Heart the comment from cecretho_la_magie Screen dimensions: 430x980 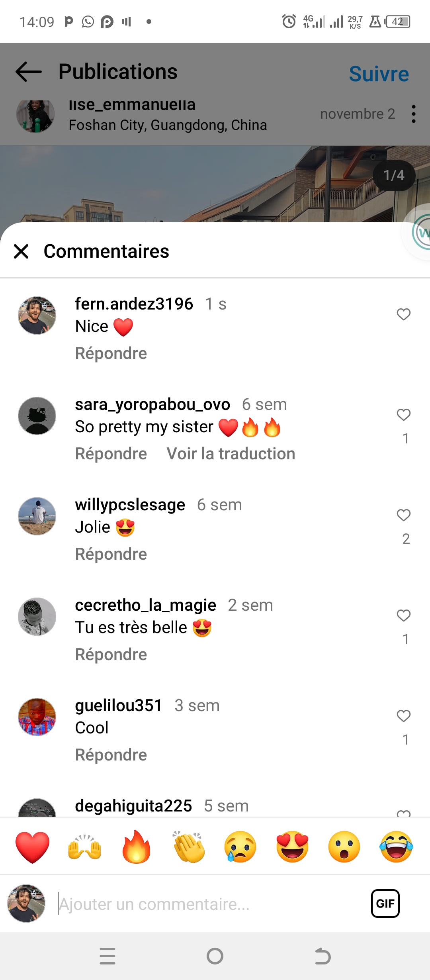click(403, 615)
